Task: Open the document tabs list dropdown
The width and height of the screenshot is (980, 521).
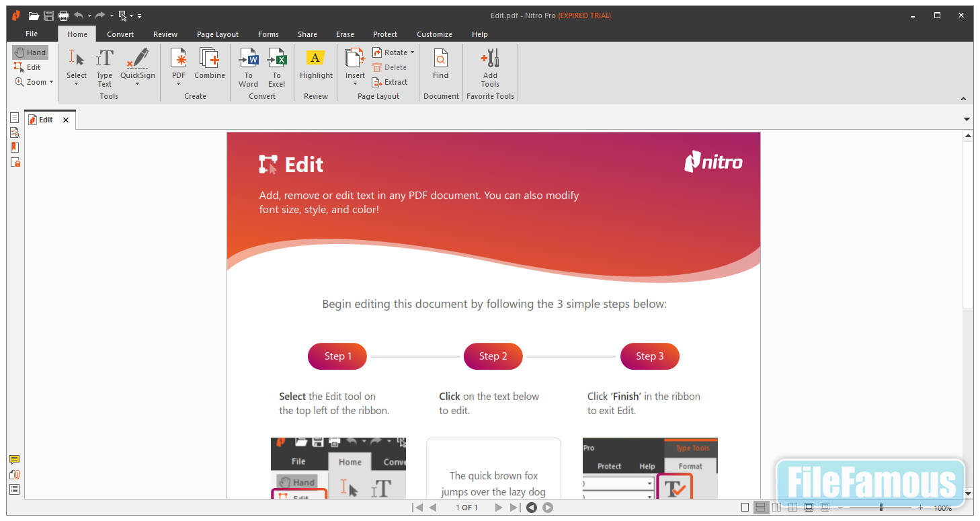Action: tap(967, 120)
